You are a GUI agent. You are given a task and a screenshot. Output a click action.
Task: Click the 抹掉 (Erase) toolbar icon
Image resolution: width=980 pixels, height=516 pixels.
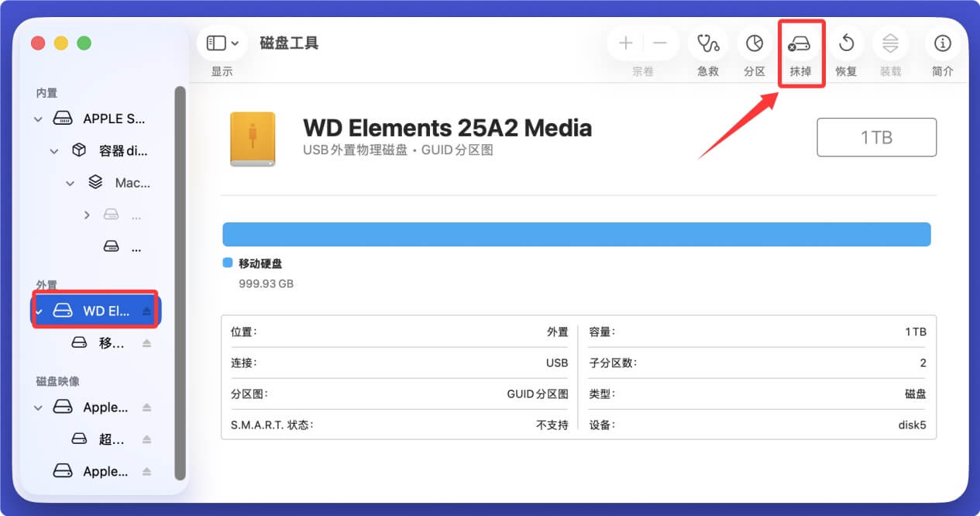click(801, 44)
